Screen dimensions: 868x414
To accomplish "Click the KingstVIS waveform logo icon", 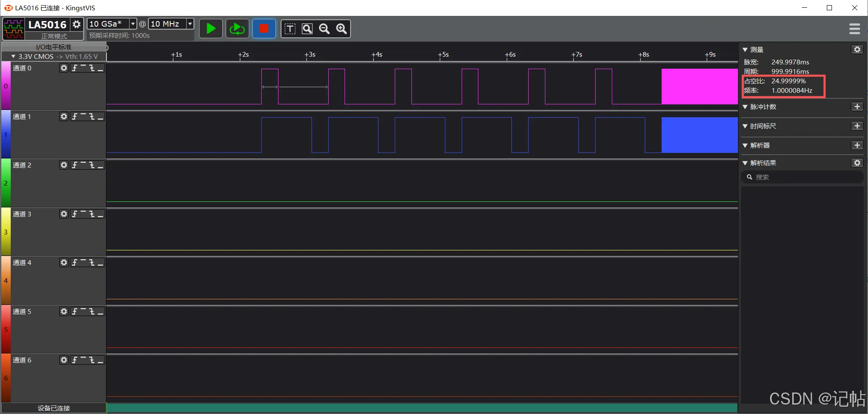I will pyautogui.click(x=14, y=29).
